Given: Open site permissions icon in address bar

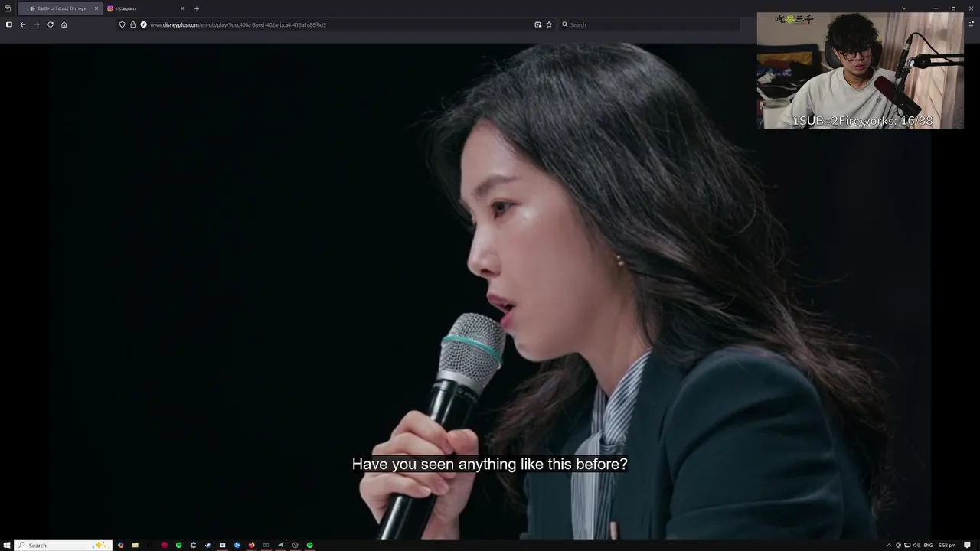Looking at the screenshot, I should click(x=143, y=24).
